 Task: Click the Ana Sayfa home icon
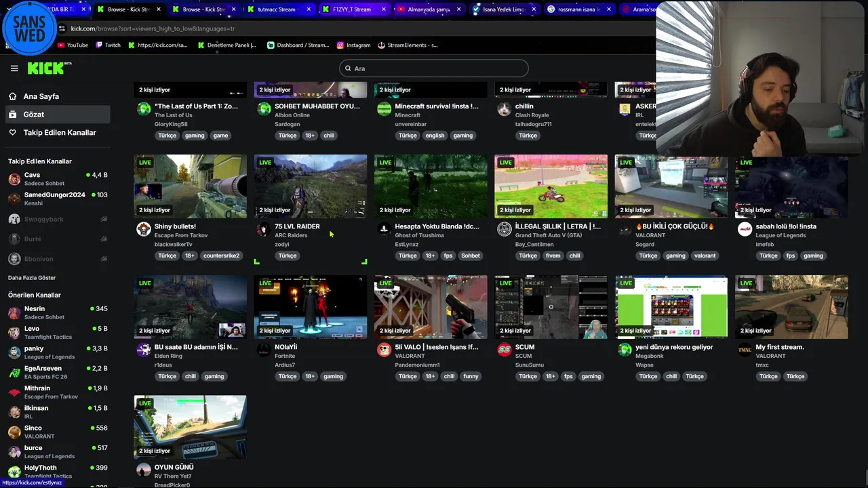click(13, 96)
